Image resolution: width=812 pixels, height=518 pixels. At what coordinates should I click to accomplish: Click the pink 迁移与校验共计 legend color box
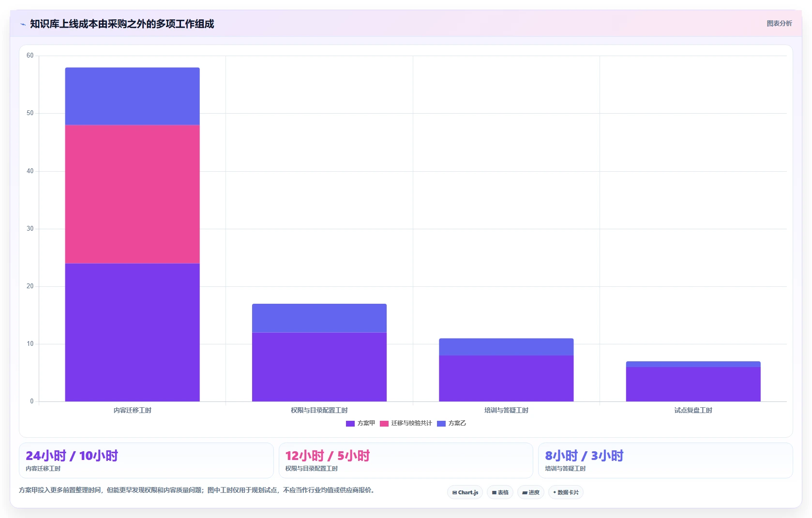384,424
